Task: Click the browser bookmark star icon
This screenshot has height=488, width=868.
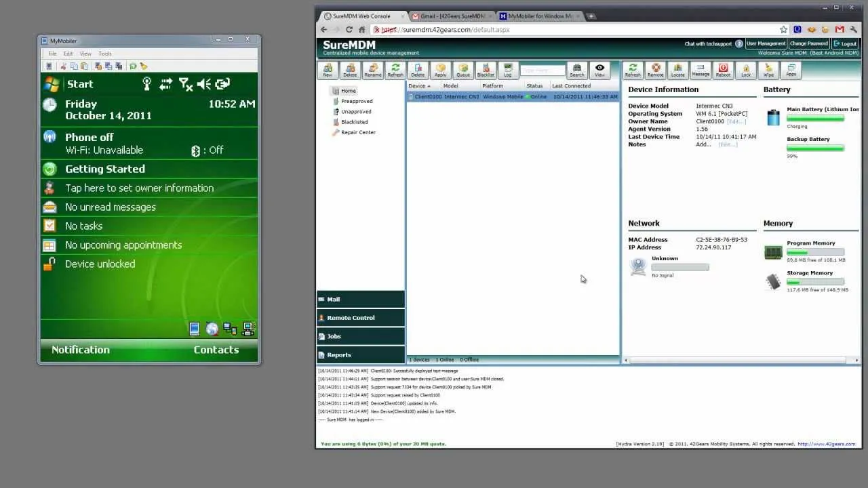Action: tap(783, 30)
